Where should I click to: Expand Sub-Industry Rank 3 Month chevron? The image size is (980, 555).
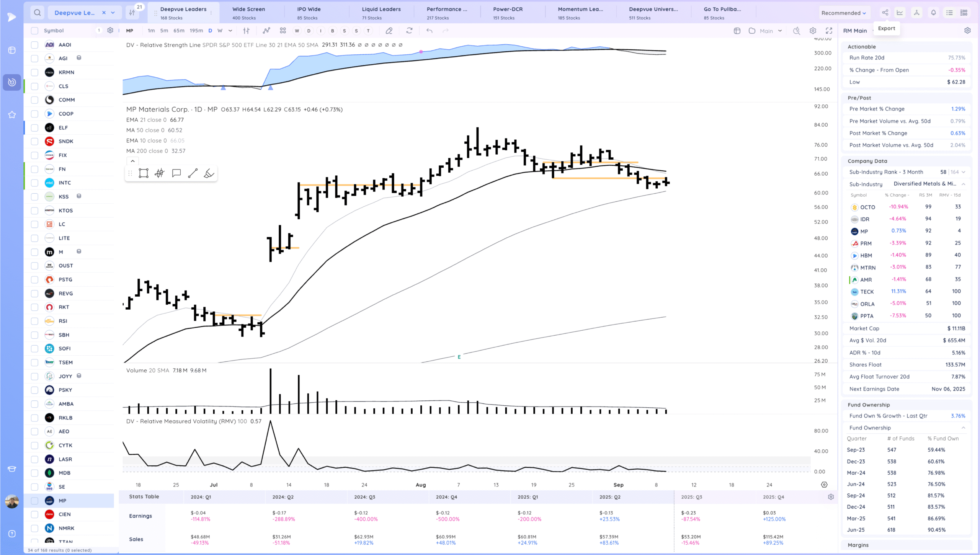pyautogui.click(x=963, y=172)
